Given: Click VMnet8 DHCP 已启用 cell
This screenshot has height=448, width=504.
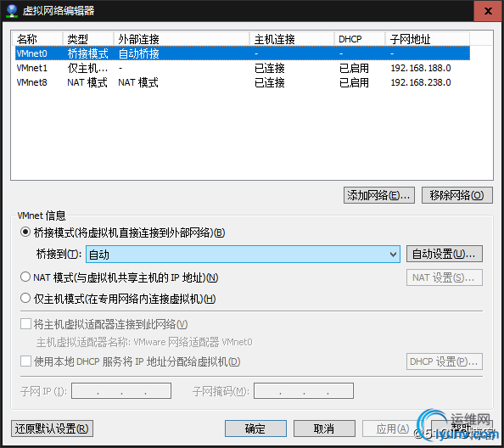Looking at the screenshot, I should pyautogui.click(x=354, y=82).
